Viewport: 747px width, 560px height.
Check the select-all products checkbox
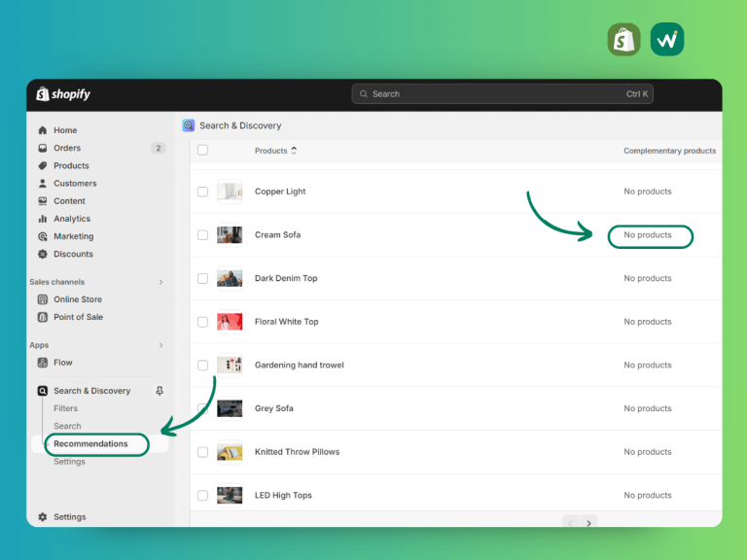point(202,150)
